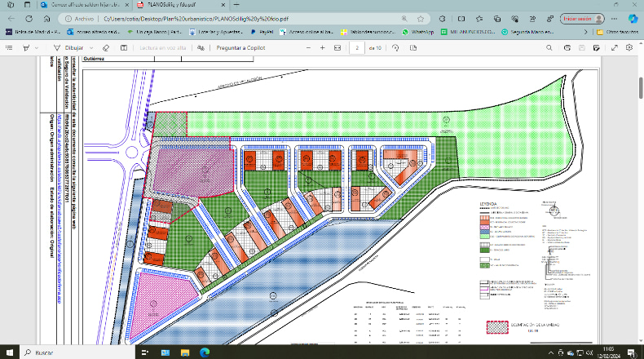The width and height of the screenshot is (644, 359).
Task: Click the zoom in plus icon
Action: click(x=323, y=47)
